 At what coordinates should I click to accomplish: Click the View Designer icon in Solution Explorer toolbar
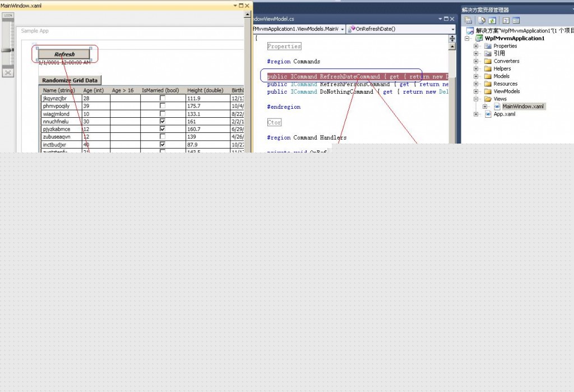tap(516, 20)
